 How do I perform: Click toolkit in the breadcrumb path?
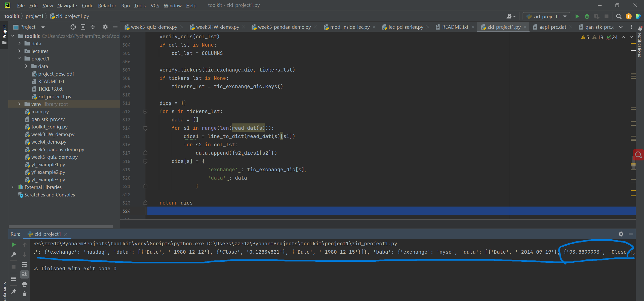(12, 16)
